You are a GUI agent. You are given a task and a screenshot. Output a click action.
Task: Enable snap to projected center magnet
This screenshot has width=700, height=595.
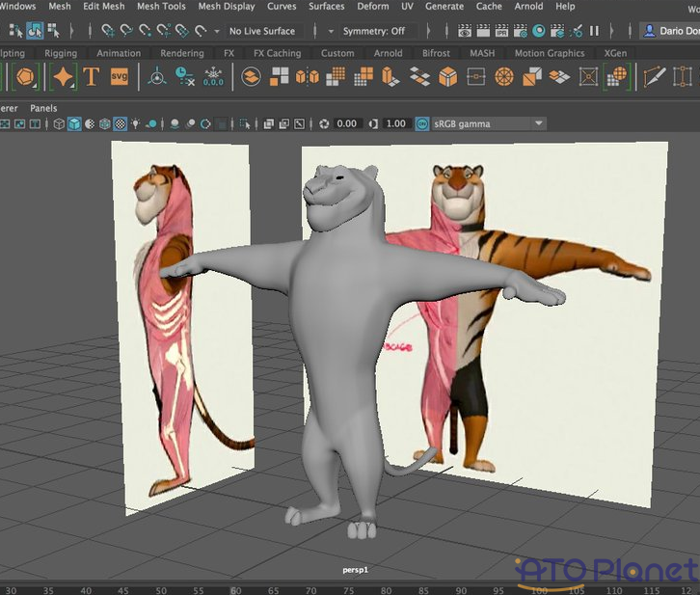pyautogui.click(x=163, y=31)
